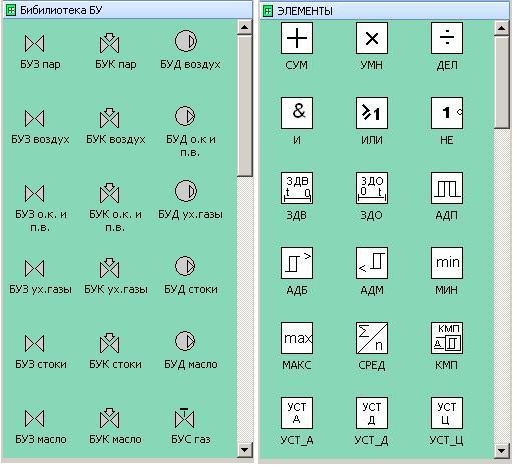This screenshot has height=466, width=515.
Task: Click the ИЛИ logical OR element
Action: [372, 113]
